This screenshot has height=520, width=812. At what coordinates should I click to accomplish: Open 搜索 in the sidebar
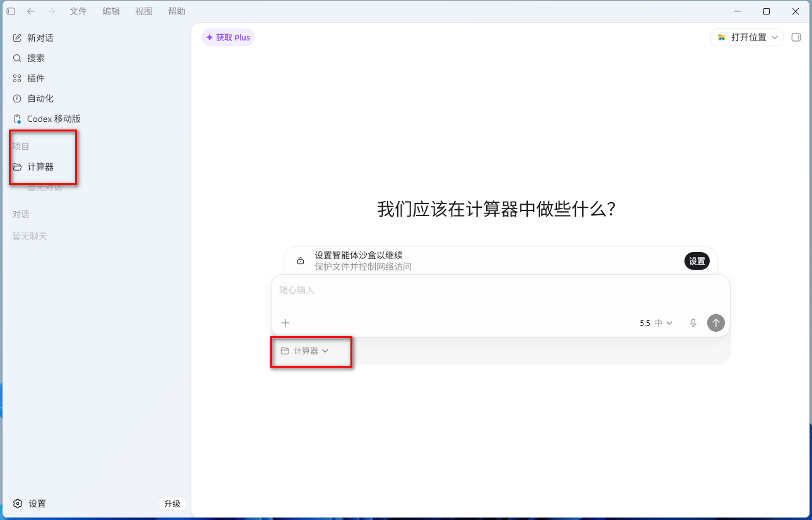click(x=96, y=58)
